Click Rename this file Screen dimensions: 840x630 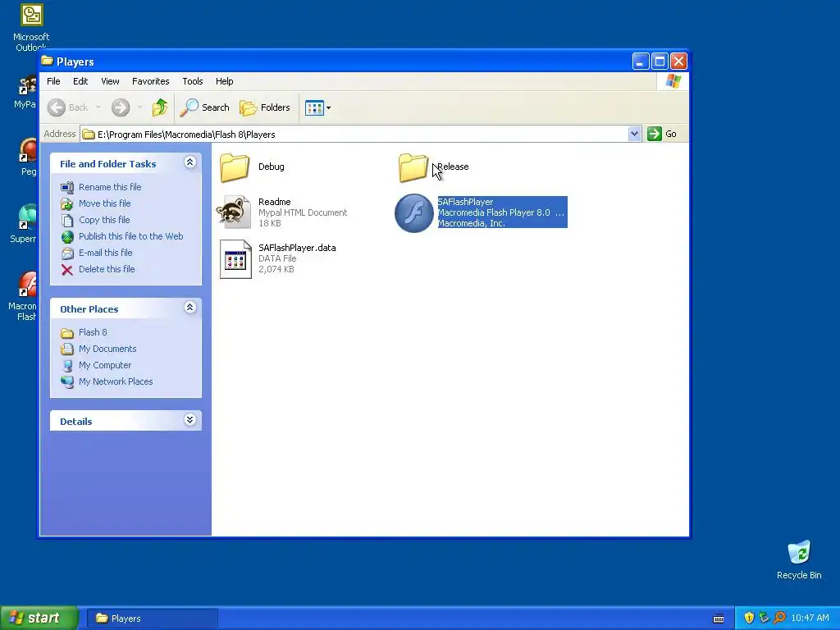(x=110, y=187)
